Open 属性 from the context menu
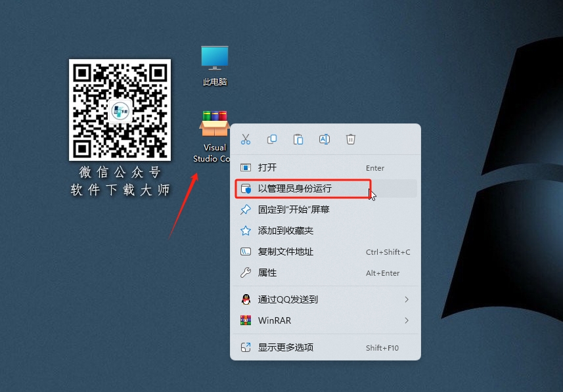 pos(325,272)
